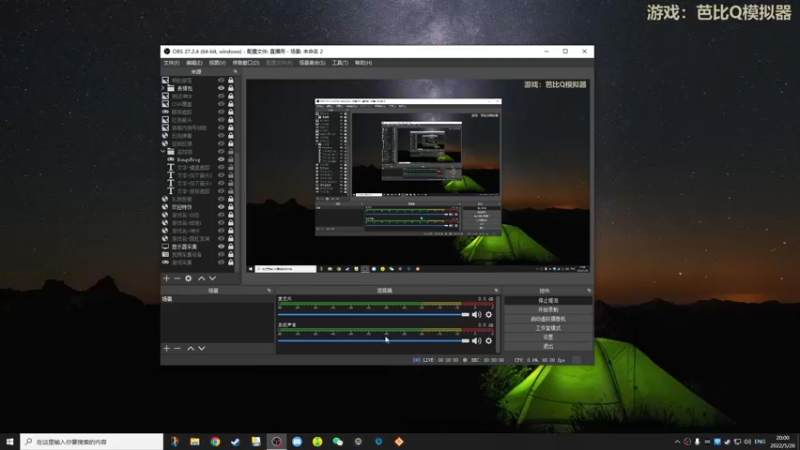Add a new source with the plus icon
Viewport: 800px width, 450px height.
coord(166,278)
